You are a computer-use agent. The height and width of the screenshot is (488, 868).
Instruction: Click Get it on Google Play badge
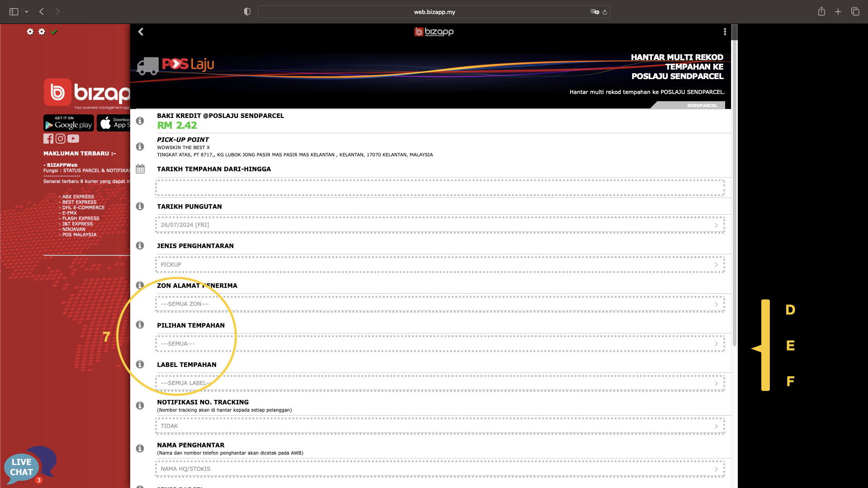point(69,123)
